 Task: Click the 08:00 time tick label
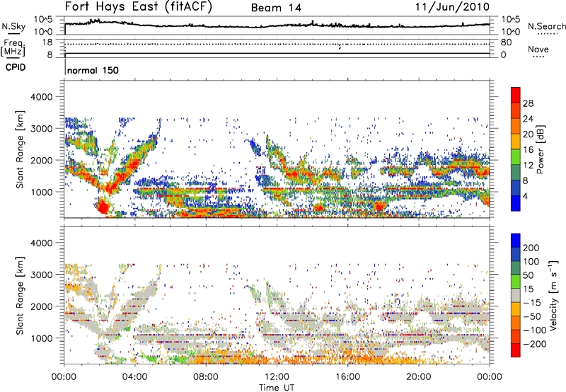[x=206, y=377]
